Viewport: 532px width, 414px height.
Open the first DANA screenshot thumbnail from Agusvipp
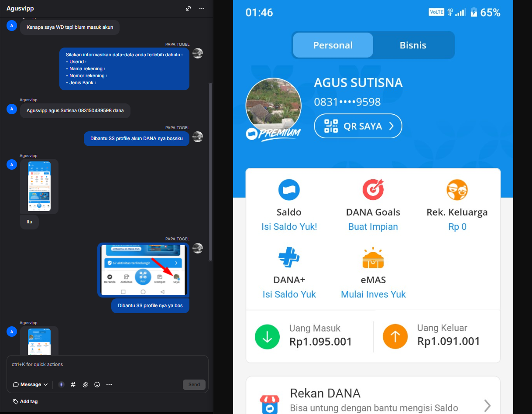(x=39, y=186)
